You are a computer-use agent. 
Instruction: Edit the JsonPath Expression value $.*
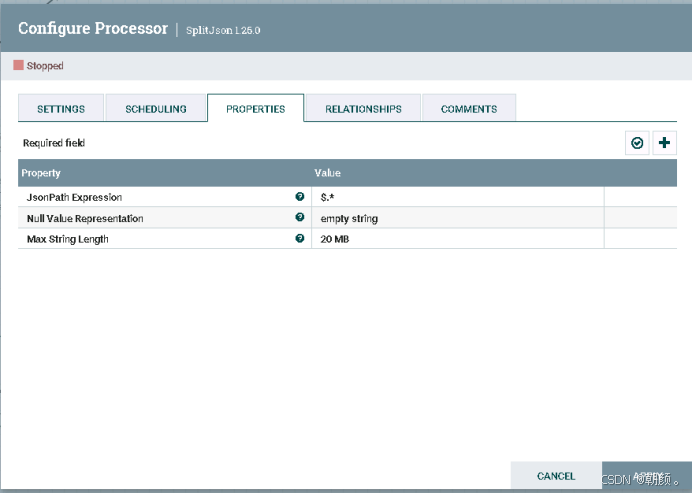(458, 197)
